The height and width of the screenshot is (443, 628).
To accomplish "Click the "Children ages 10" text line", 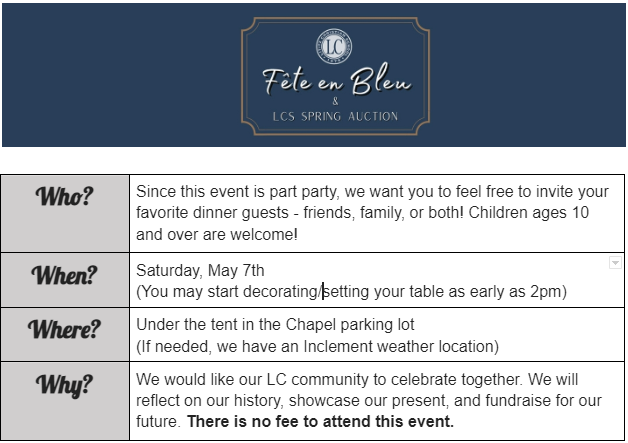I will (x=214, y=233).
